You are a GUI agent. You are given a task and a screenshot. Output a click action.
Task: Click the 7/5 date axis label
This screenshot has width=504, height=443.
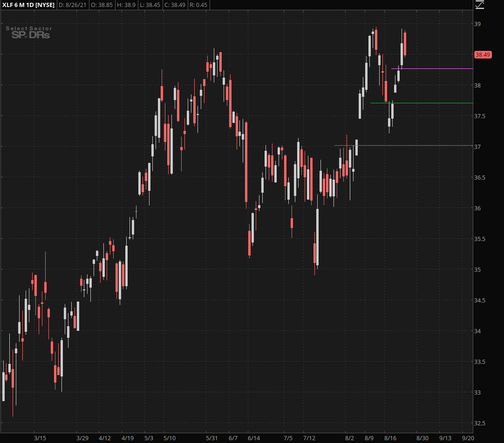[x=288, y=438]
